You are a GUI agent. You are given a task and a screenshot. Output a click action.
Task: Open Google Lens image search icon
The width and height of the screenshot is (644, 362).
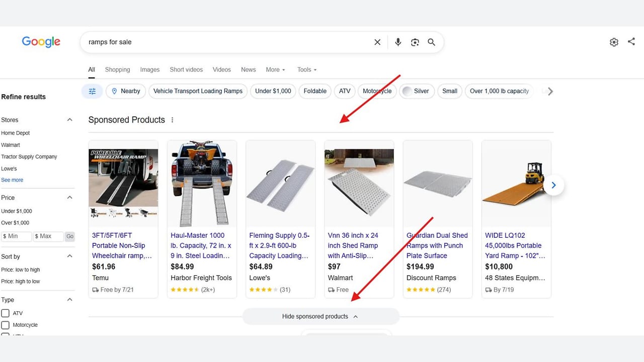click(415, 42)
